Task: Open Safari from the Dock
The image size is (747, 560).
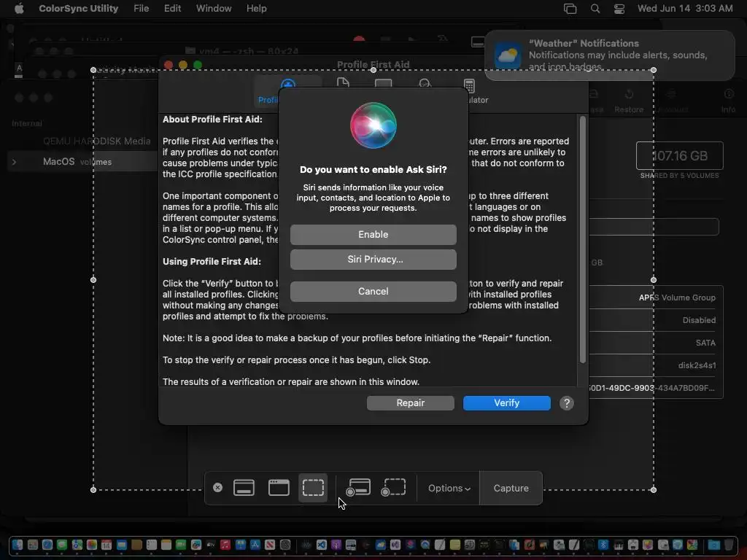Action: (47, 545)
